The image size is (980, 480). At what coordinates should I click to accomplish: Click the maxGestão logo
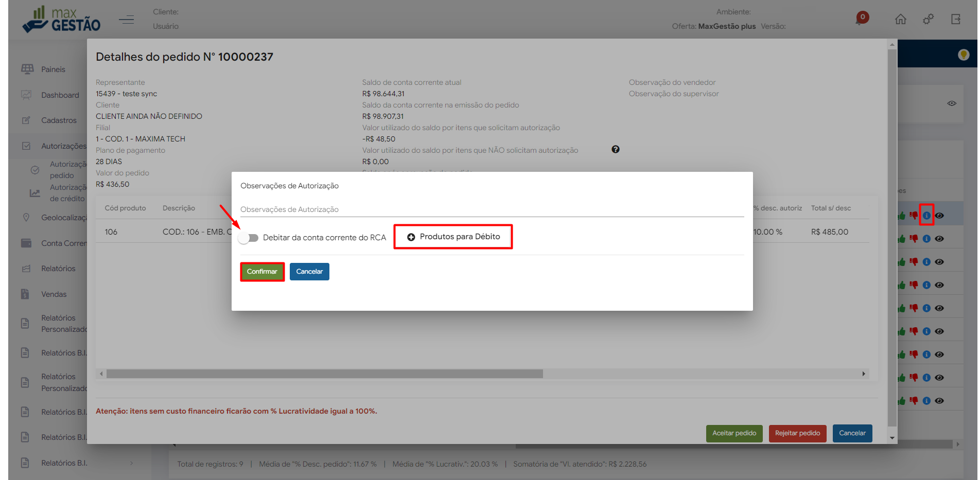(61, 20)
